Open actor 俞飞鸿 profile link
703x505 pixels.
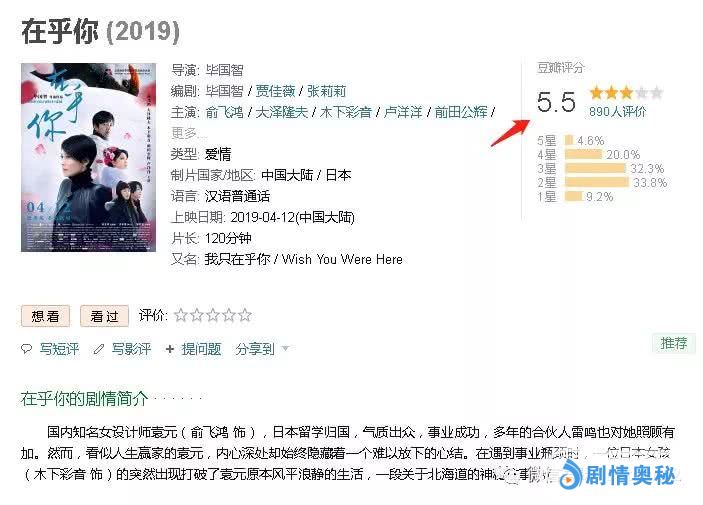[224, 112]
